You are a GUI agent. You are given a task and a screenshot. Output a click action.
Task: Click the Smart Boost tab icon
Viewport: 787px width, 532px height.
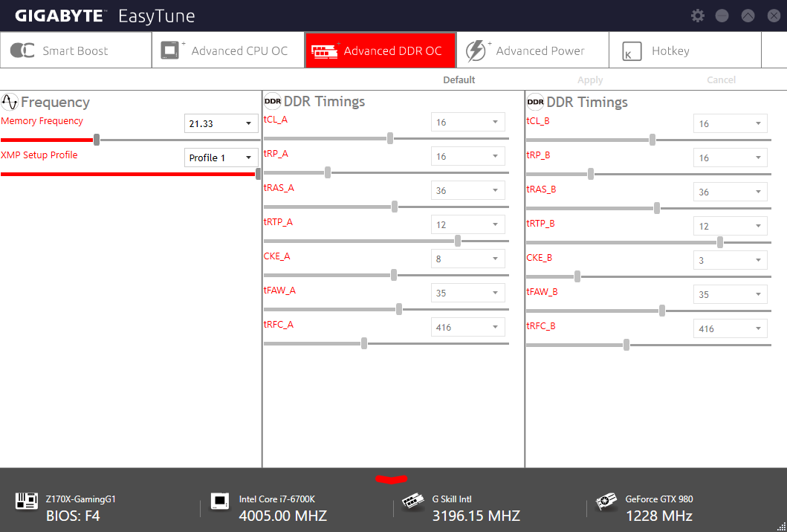22,51
